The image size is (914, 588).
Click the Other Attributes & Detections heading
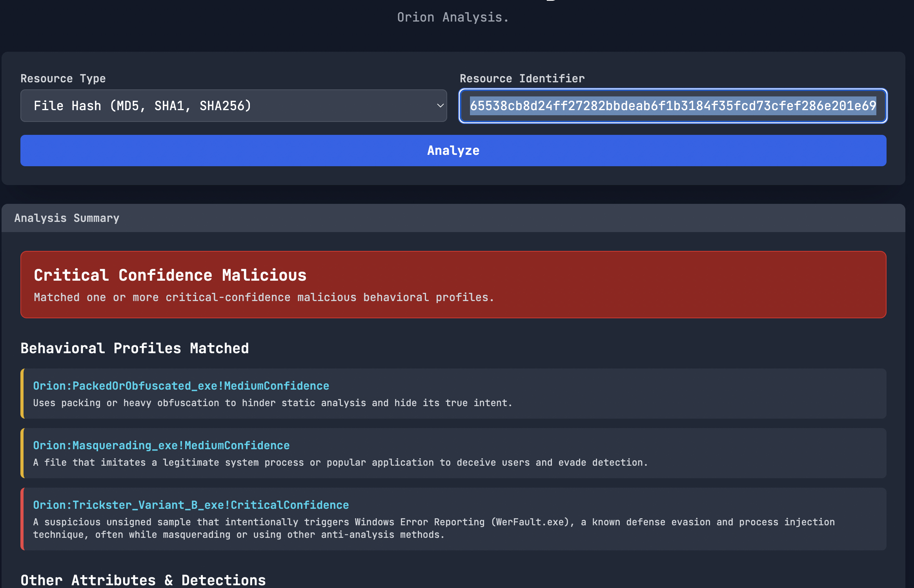coord(143,580)
